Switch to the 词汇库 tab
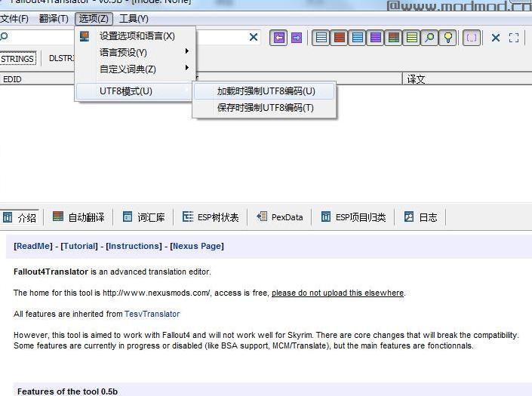 pyautogui.click(x=144, y=217)
